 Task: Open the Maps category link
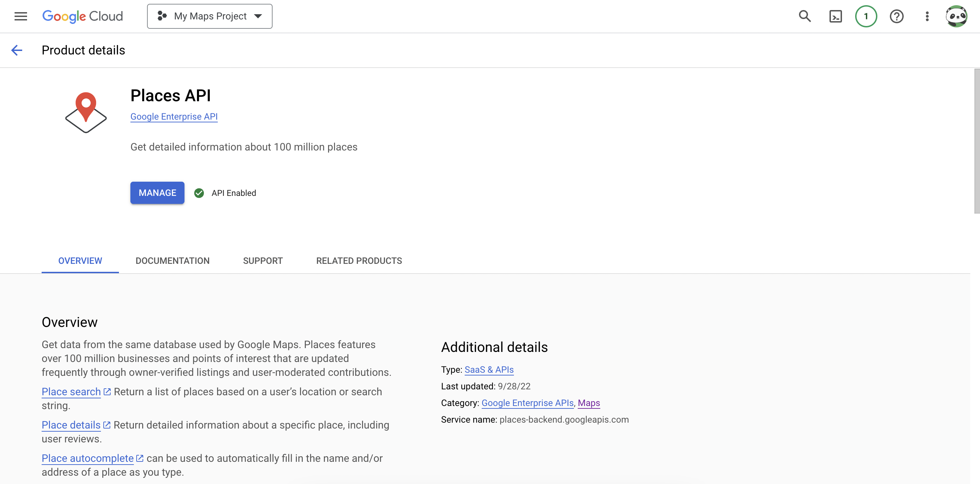click(588, 403)
